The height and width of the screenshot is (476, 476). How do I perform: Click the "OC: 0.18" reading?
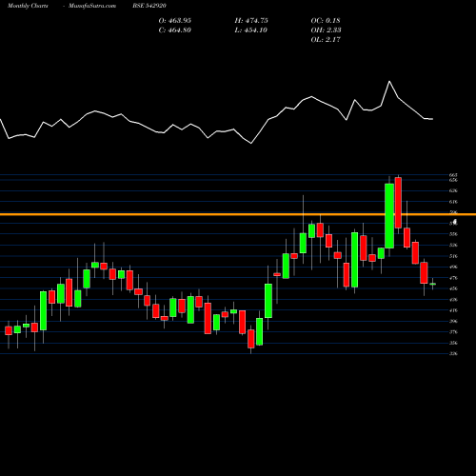(326, 21)
